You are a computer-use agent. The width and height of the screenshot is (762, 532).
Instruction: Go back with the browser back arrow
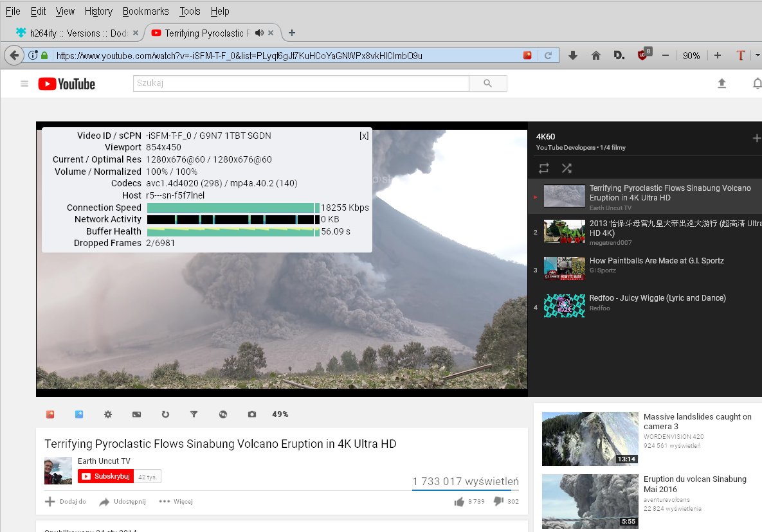(x=14, y=55)
